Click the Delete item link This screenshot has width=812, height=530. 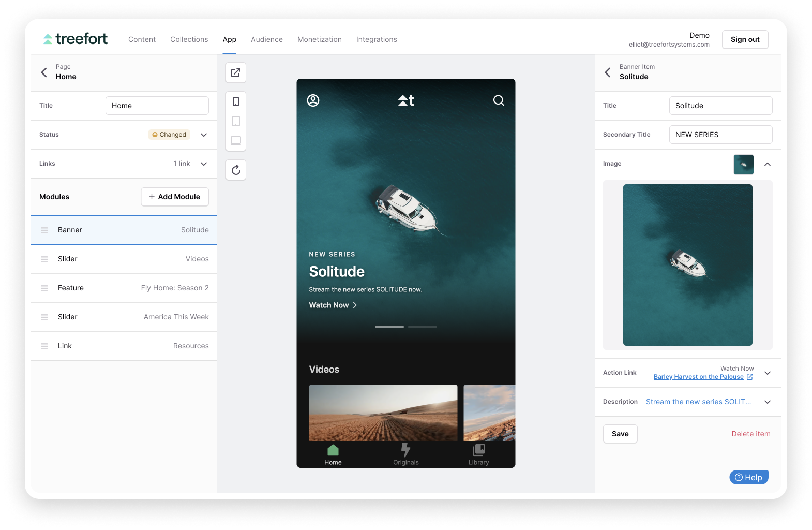pos(750,434)
